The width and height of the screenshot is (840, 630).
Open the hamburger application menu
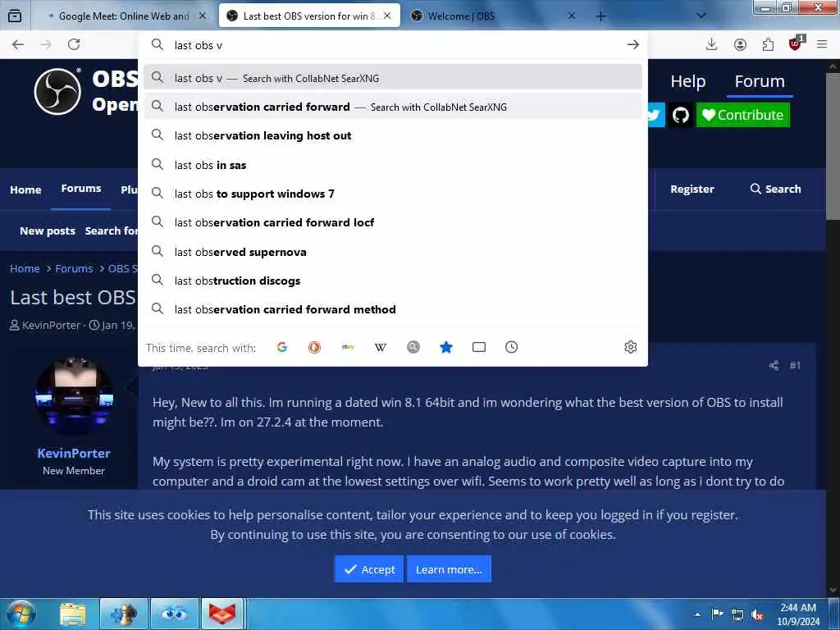coord(822,44)
